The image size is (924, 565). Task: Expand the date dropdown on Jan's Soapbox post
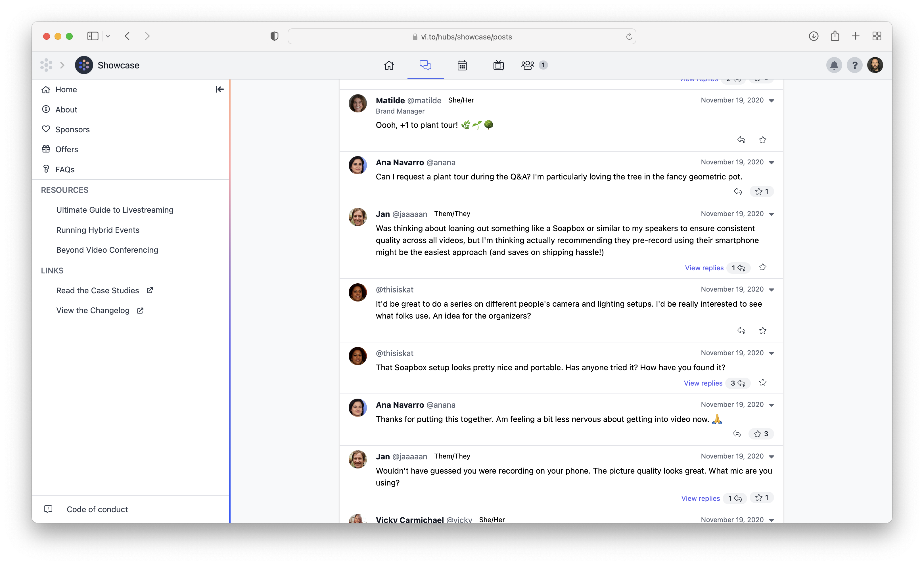tap(772, 214)
